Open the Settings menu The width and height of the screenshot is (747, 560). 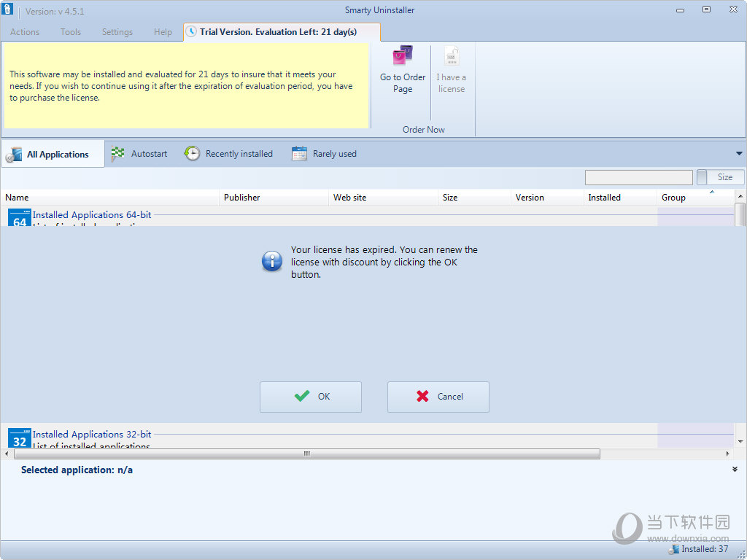coord(117,32)
